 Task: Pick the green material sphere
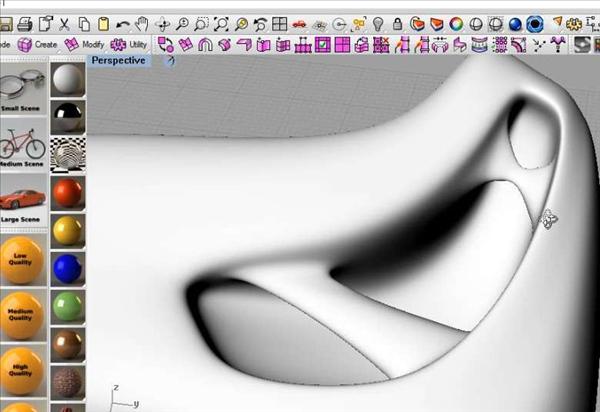pos(68,307)
